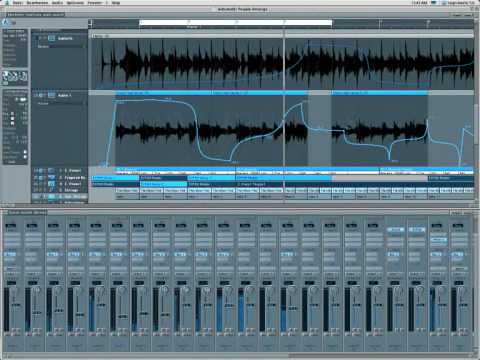
Task: Click the volume fader on the leftmost mixer channel
Action: pos(16,305)
